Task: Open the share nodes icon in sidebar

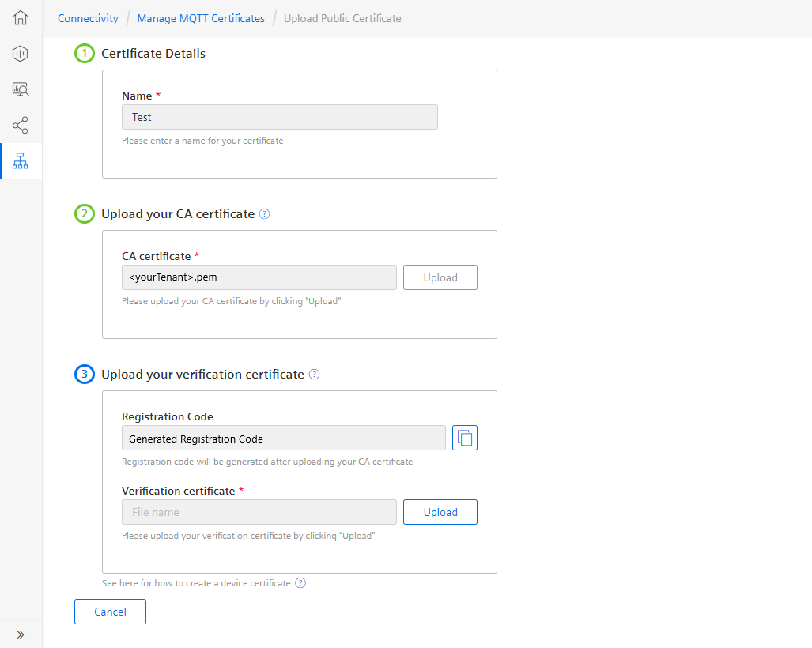Action: [21, 125]
